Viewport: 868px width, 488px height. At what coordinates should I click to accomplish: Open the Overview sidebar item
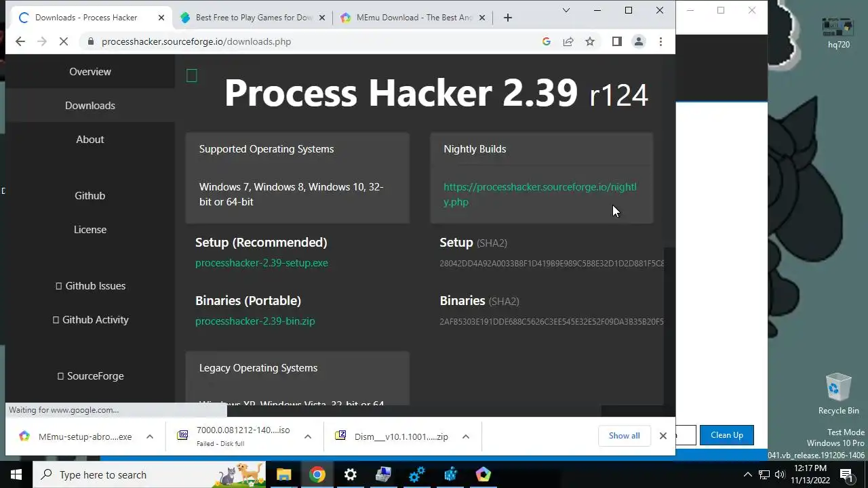click(90, 71)
